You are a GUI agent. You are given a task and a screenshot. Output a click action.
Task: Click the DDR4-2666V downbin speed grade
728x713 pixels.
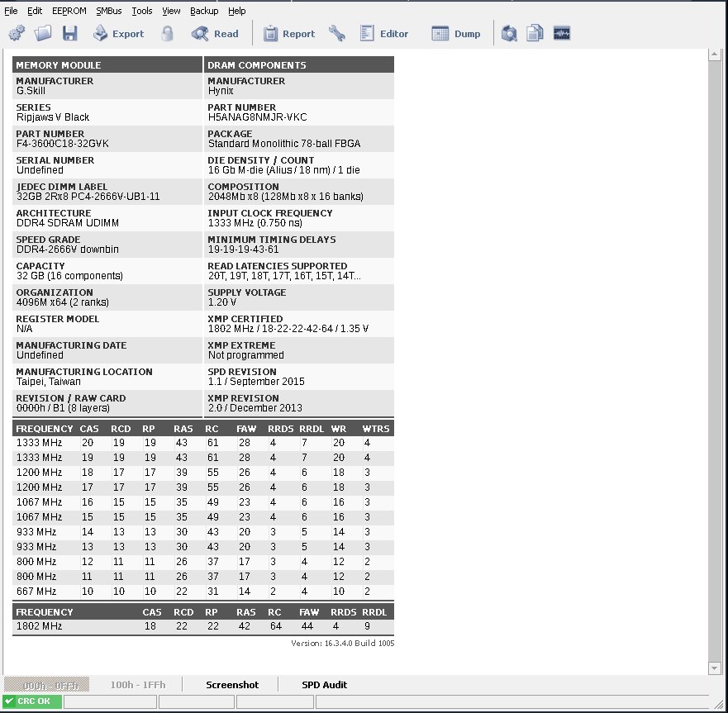click(x=67, y=250)
